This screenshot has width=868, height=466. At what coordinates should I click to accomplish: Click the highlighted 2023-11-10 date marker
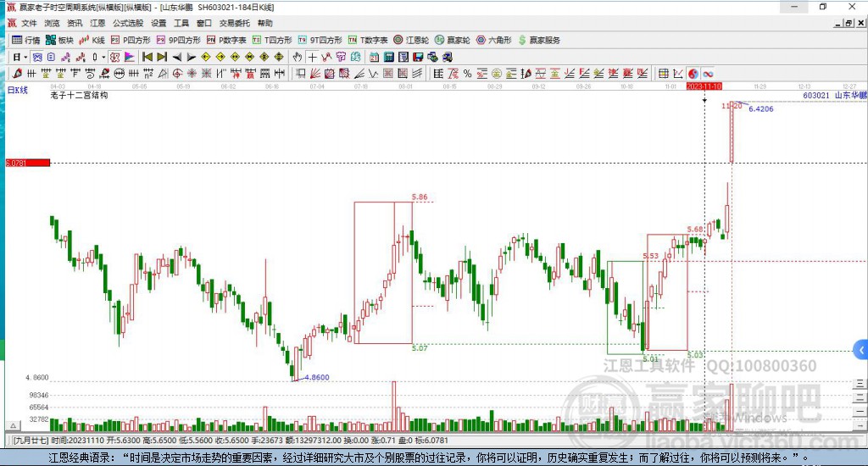pyautogui.click(x=704, y=86)
